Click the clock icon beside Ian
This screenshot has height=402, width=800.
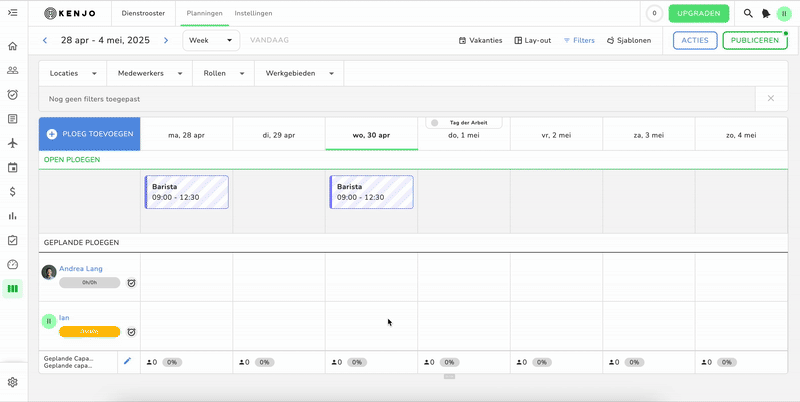(x=132, y=332)
